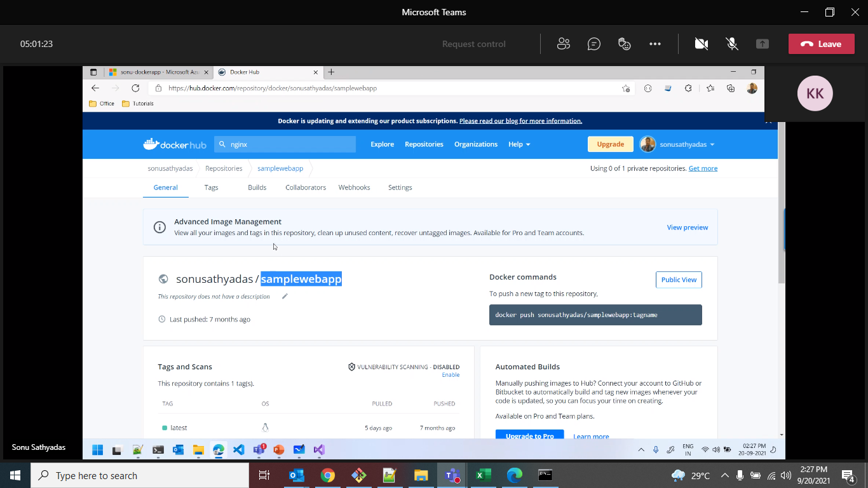The width and height of the screenshot is (868, 488).
Task: Select the Docker Hub browser tab
Action: point(267,72)
